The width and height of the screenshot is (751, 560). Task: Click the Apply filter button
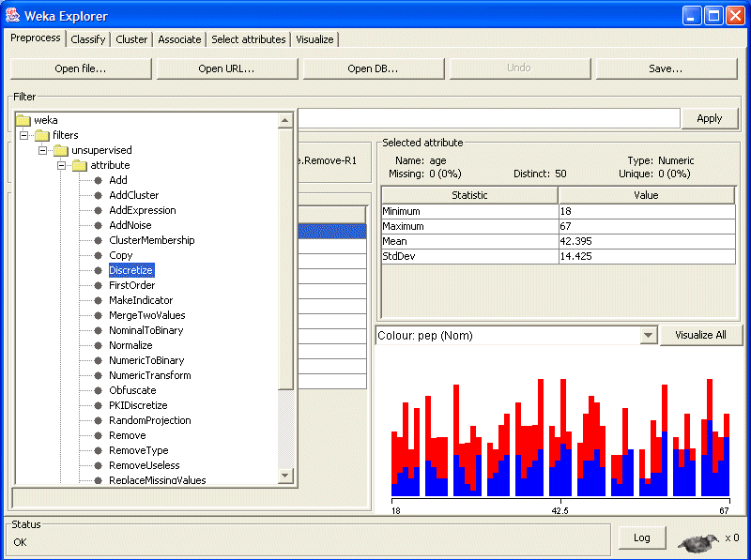pos(709,118)
